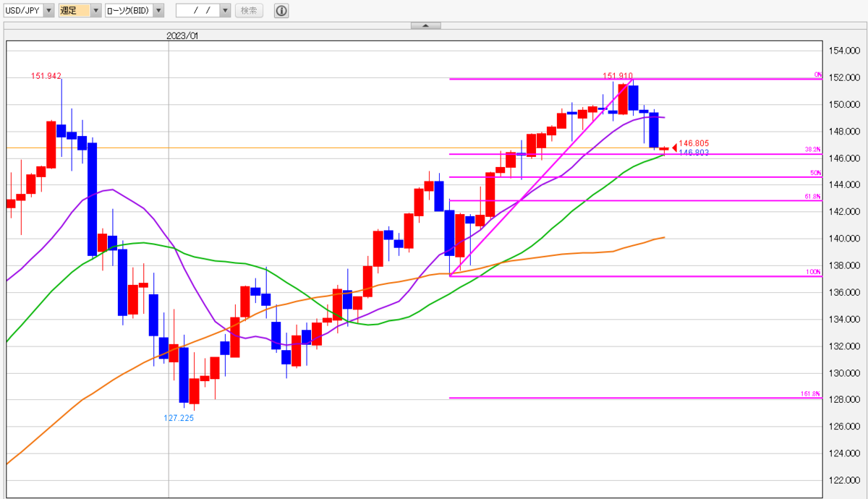Viewport: 868px width, 499px height.
Task: Click the date input field
Action: 197,11
